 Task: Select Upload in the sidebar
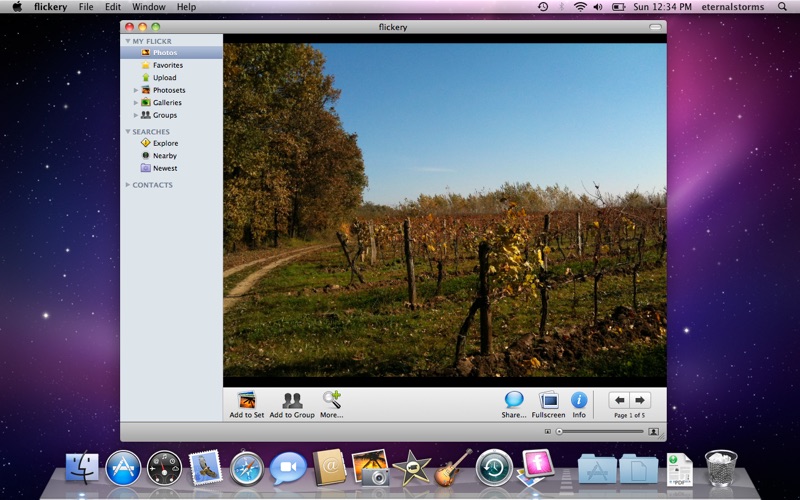[164, 78]
